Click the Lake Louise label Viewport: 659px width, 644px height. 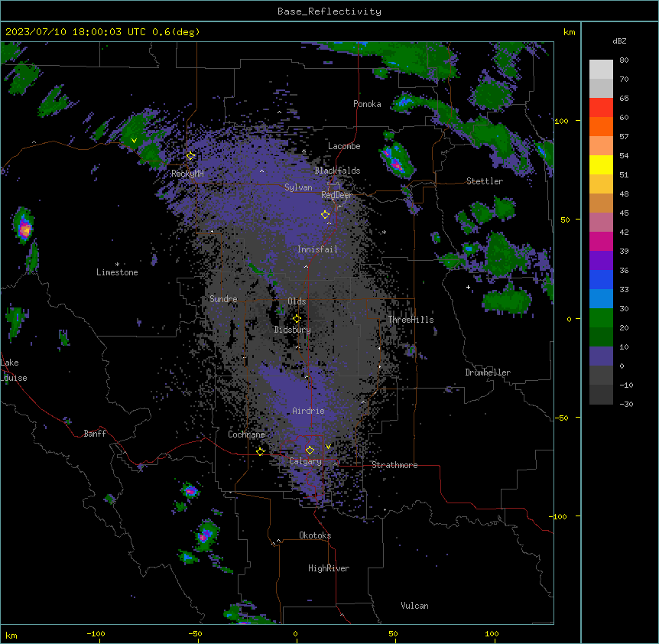click(14, 370)
